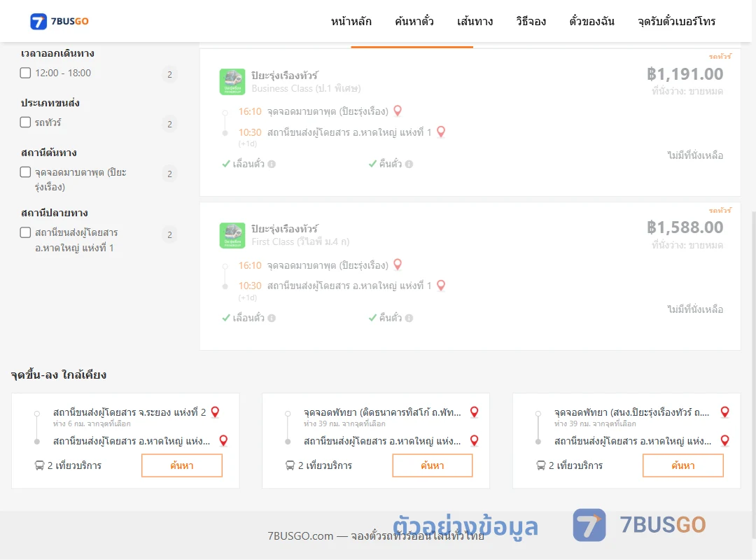Click the ไม่มีที่นั่งเหลือ label on First Class trip
Screen dimensions: 756x560
tap(695, 309)
